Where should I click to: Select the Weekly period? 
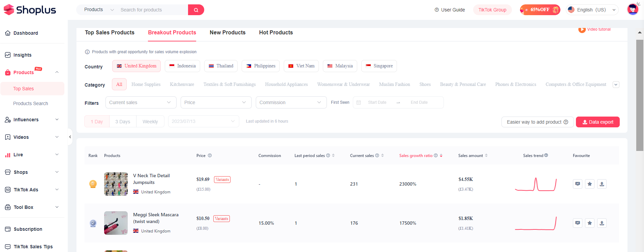[x=150, y=122]
